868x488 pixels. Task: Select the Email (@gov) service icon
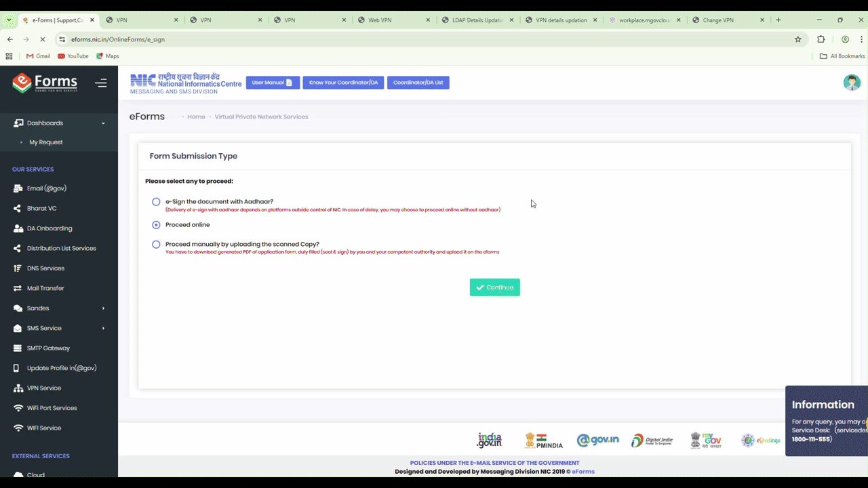18,188
